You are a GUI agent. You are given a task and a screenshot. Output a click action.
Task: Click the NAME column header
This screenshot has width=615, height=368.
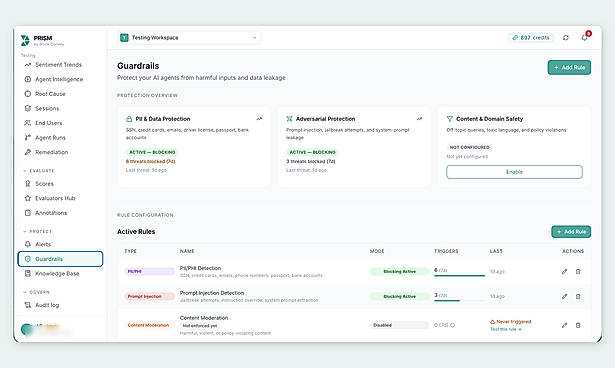tap(187, 251)
